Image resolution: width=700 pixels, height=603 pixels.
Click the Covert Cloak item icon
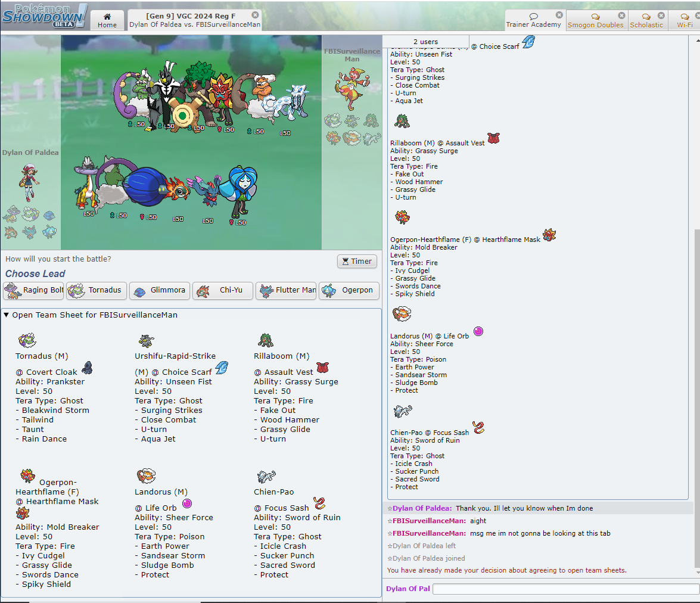coord(87,368)
